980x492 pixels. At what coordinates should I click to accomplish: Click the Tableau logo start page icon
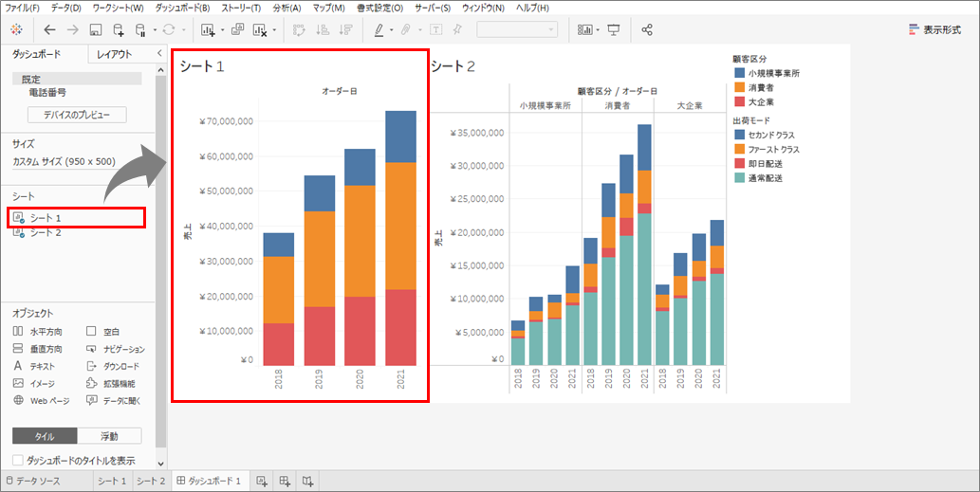tap(17, 29)
